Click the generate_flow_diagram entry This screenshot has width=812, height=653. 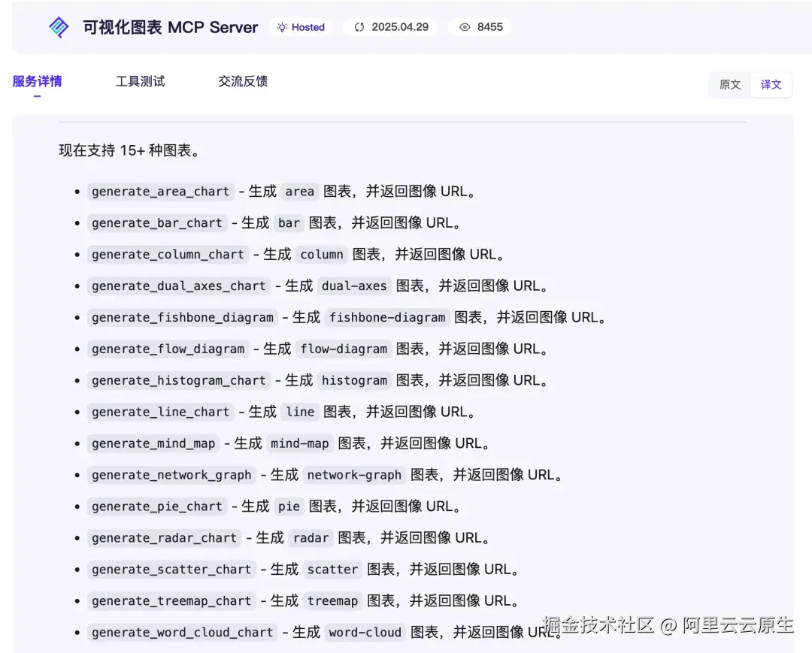168,349
